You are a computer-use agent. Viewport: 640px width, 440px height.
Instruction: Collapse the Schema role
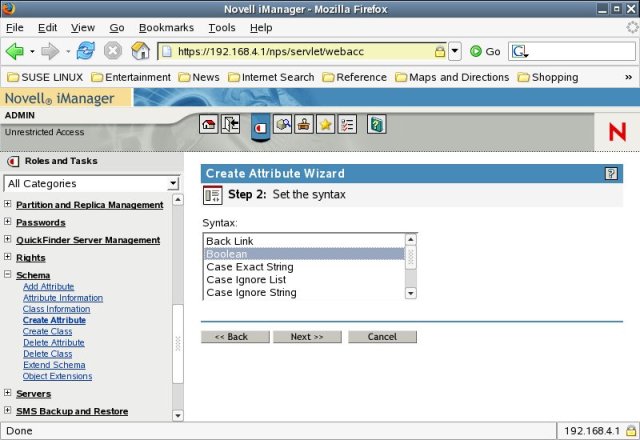(7, 274)
